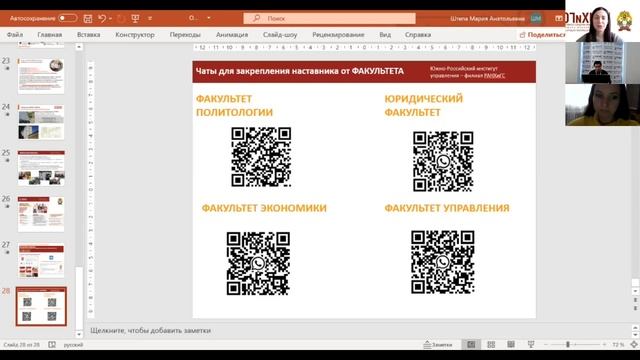Click the accessibility/spell check icon in status bar
The height and width of the screenshot is (360, 640).
pyautogui.click(x=52, y=345)
